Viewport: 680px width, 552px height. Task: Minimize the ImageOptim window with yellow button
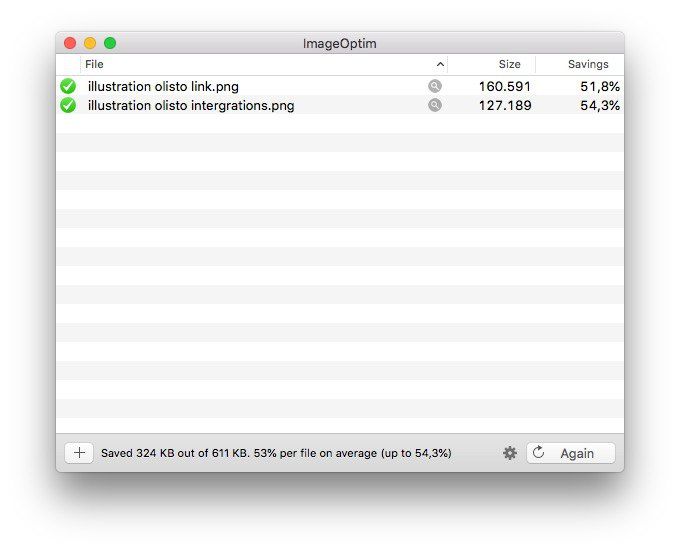pos(90,43)
